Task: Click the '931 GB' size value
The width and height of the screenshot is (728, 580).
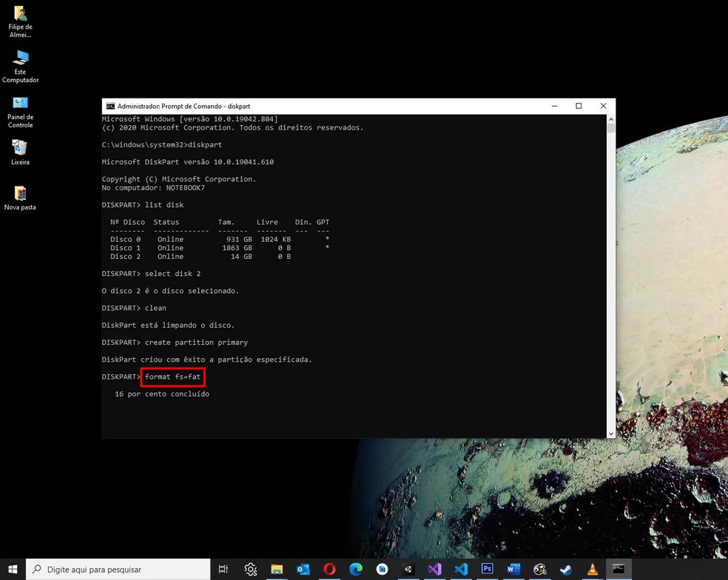Action: (x=239, y=239)
